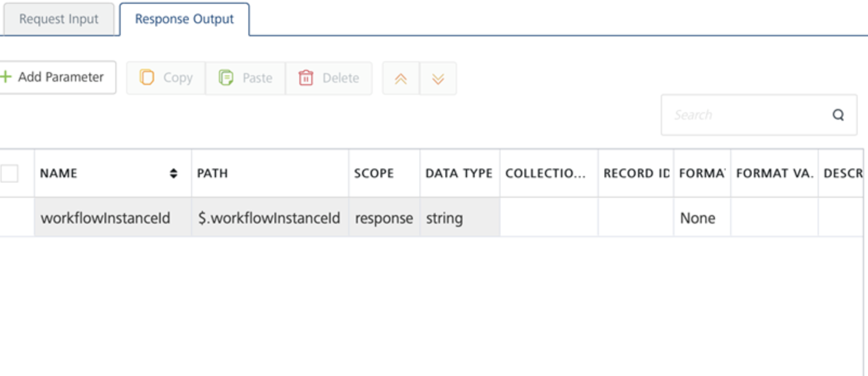This screenshot has height=376, width=868.
Task: Click the search magnifier icon
Action: pos(838,115)
